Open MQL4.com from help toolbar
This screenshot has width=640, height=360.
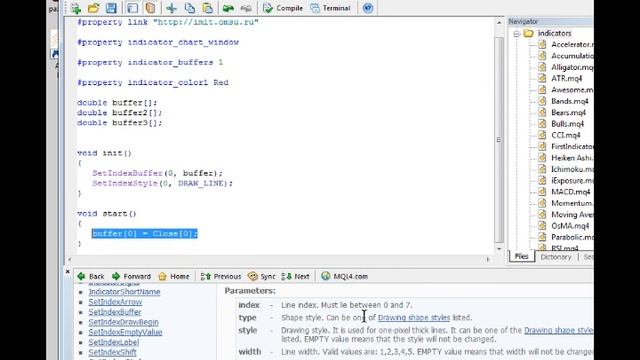pos(344,276)
